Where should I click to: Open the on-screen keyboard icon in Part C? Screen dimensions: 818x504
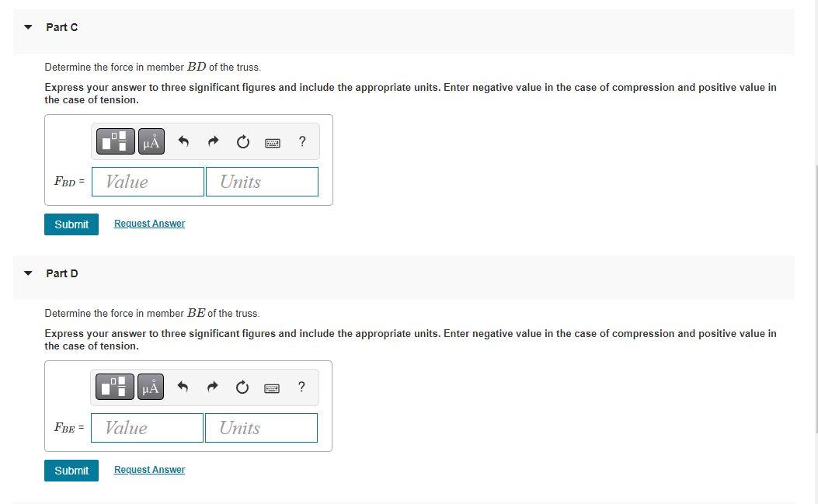click(x=272, y=141)
